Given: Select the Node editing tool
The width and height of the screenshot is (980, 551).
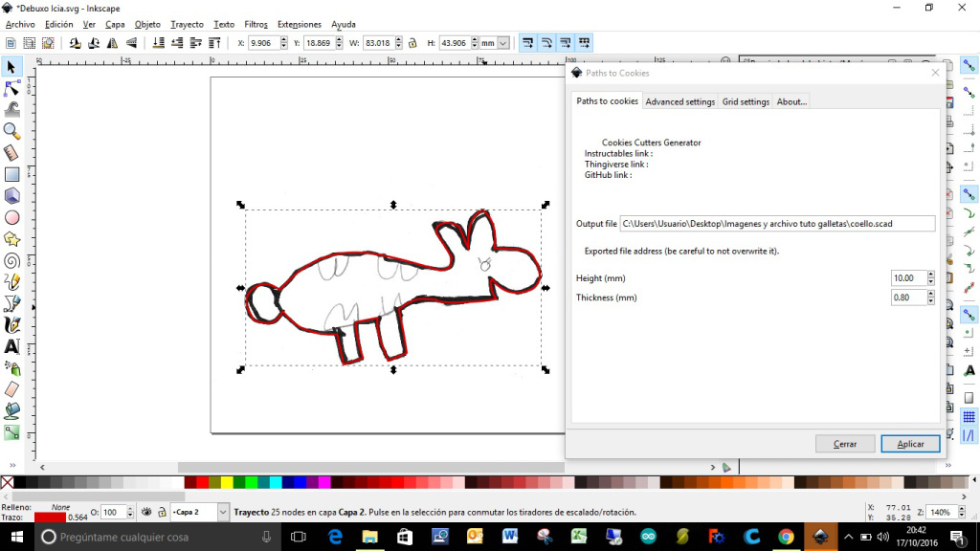Looking at the screenshot, I should tap(11, 88).
